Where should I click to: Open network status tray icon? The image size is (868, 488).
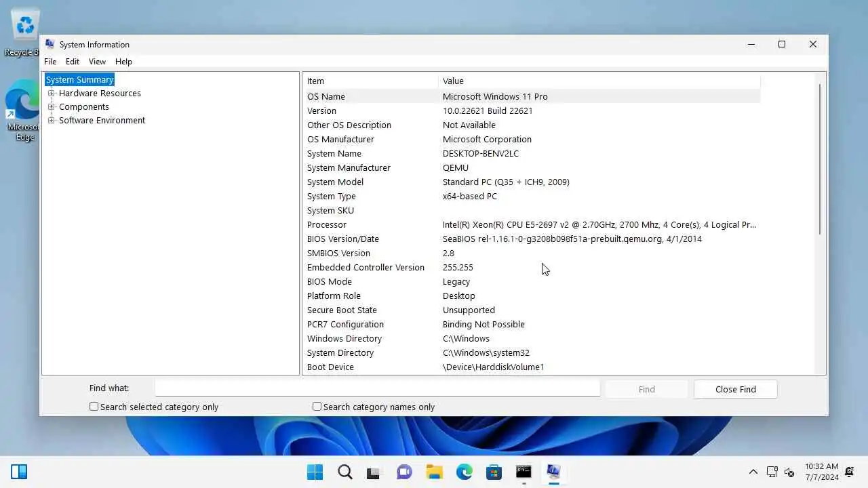[x=772, y=472]
